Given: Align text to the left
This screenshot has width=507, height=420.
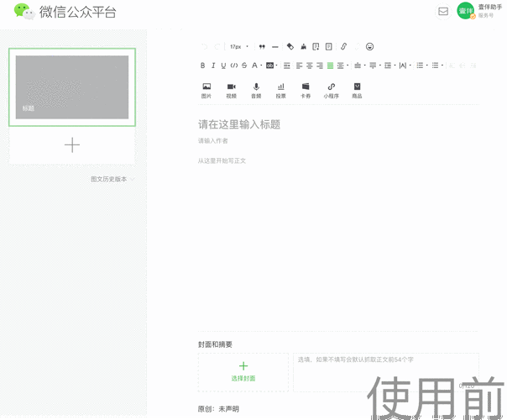Looking at the screenshot, I should (299, 66).
